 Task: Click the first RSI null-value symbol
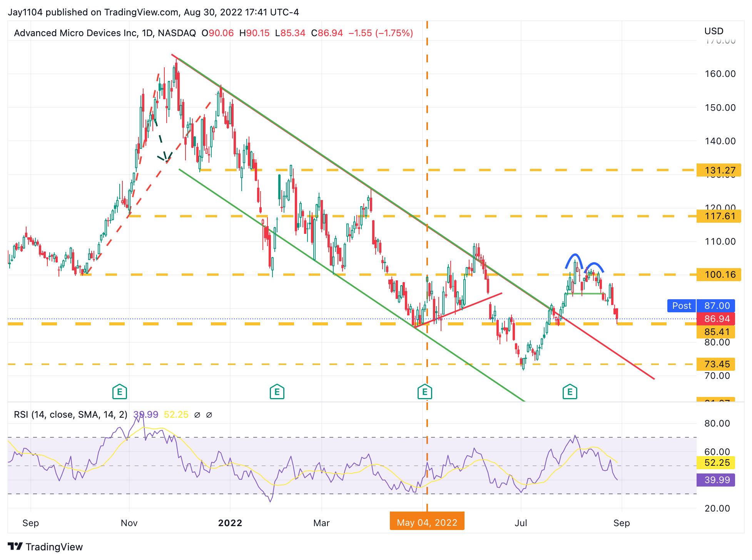[197, 415]
